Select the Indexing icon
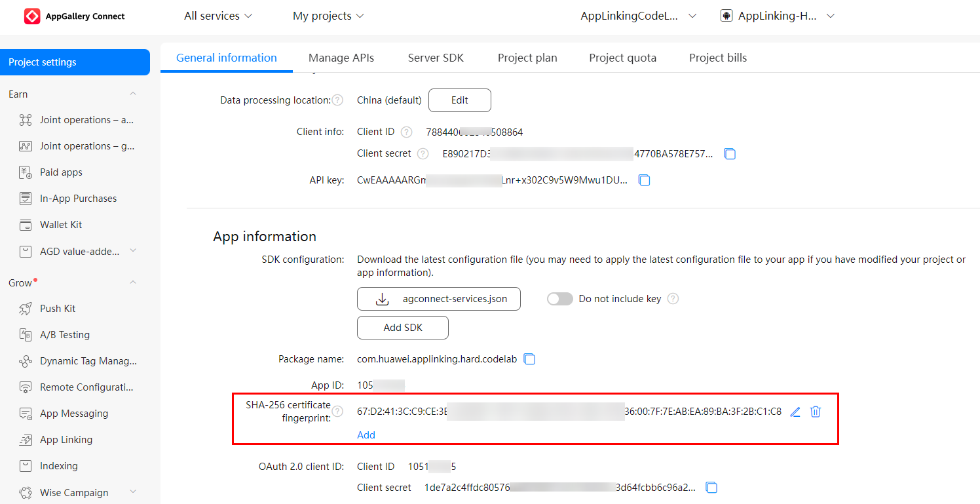Image resolution: width=980 pixels, height=504 pixels. 26,466
